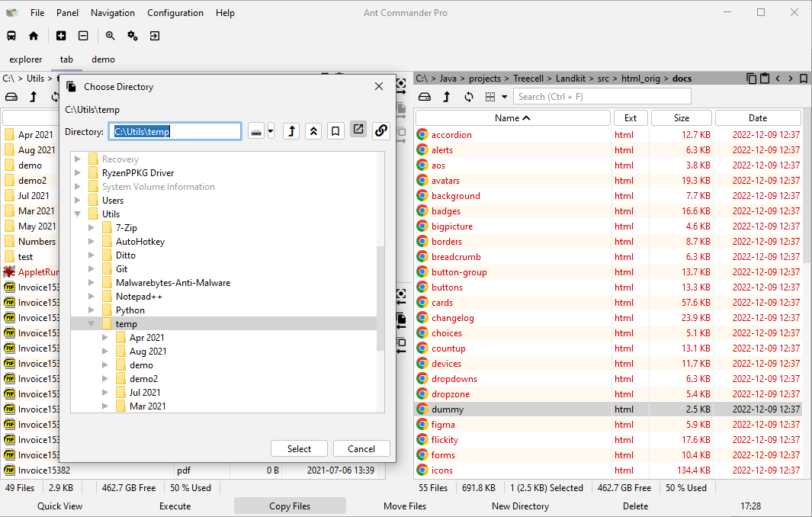
Task: Click Delete at the bottom
Action: [x=635, y=506]
